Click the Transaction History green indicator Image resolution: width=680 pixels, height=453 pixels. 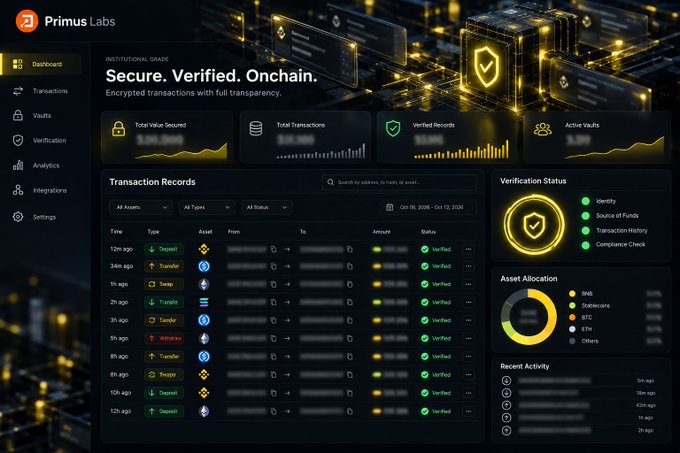click(585, 231)
